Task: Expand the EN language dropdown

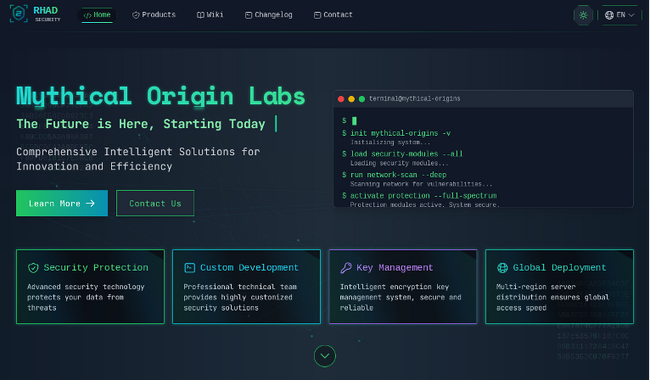Action: pos(620,15)
